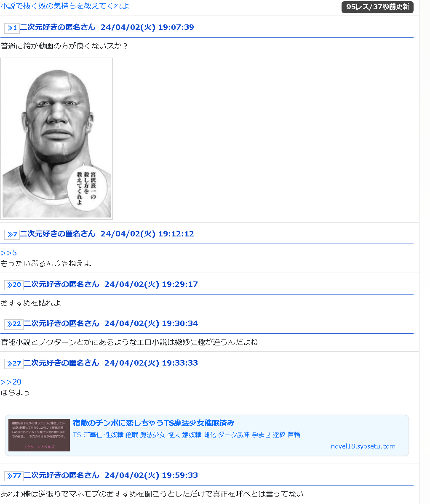
Task: Click the »77 reply-number icon
Action: click(x=14, y=476)
